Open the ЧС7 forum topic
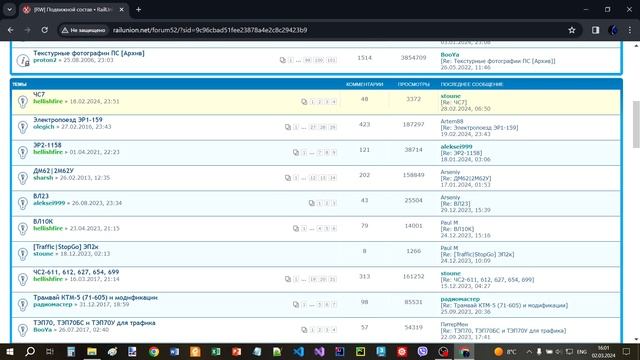 coord(39,94)
